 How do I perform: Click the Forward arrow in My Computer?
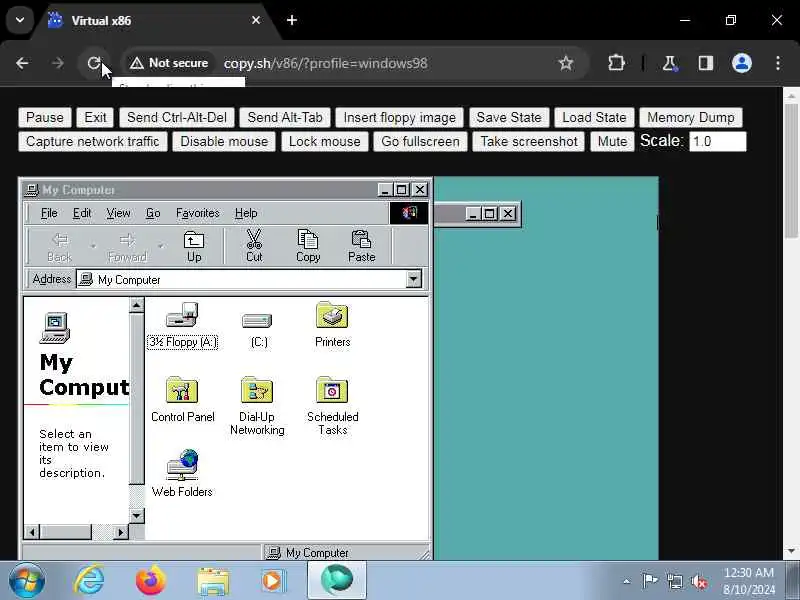coord(128,240)
